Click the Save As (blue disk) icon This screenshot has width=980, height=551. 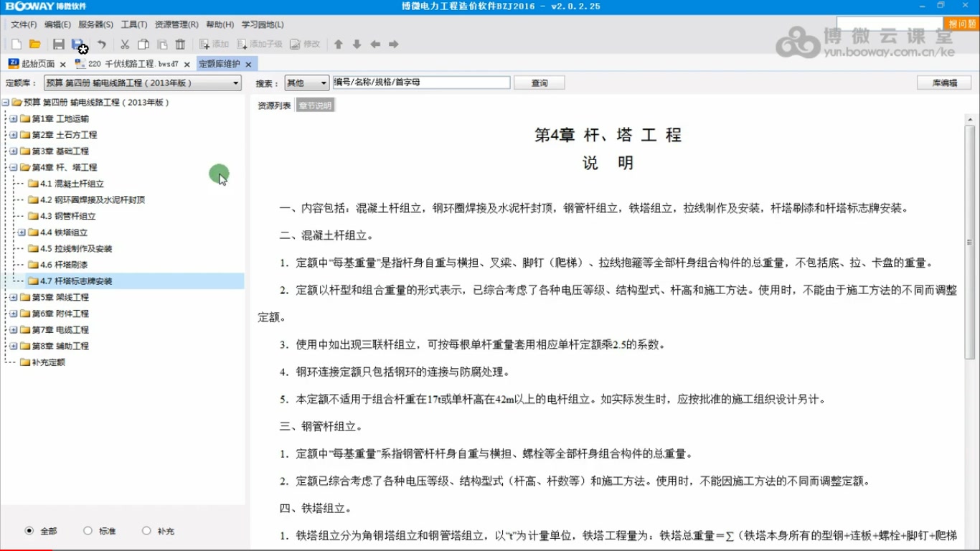point(78,44)
